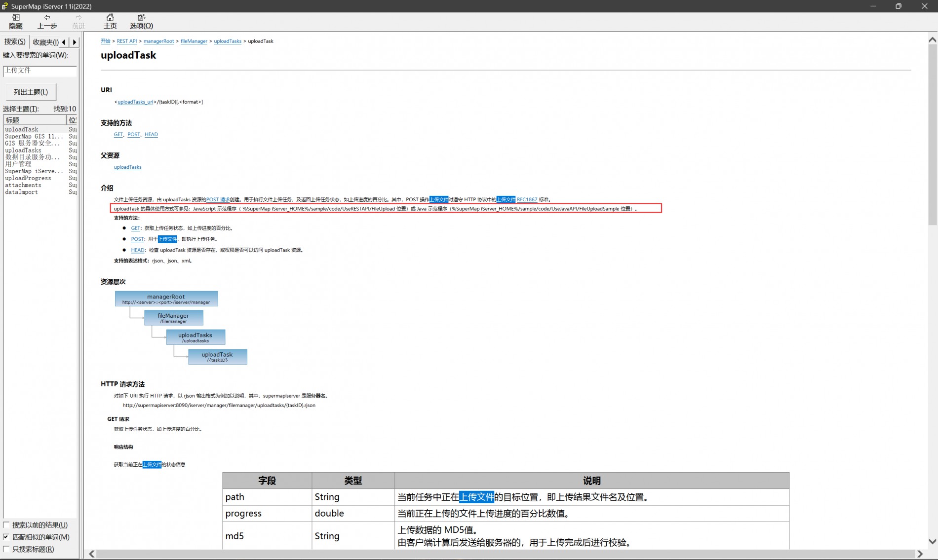Click the SuperMap iServer title bar app icon
The image size is (938, 560).
[5, 6]
